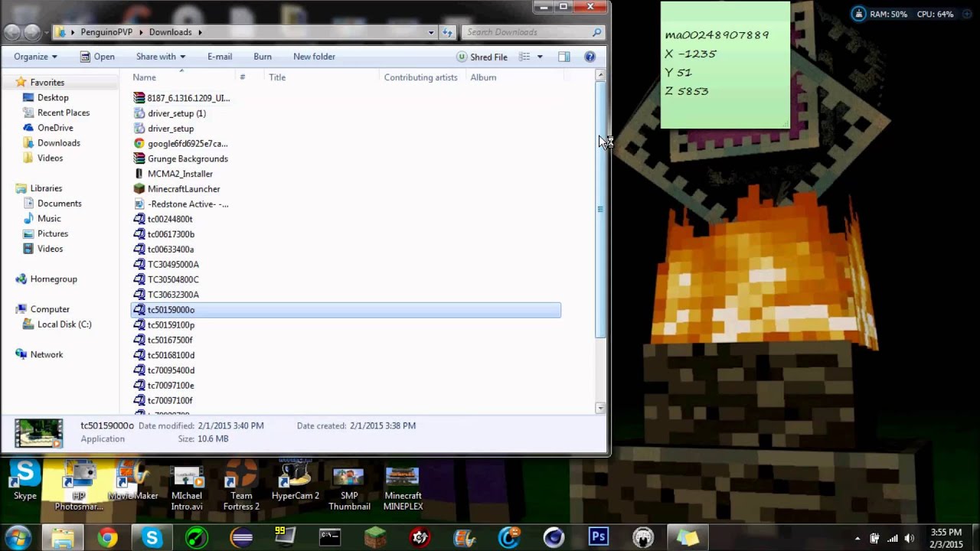Viewport: 980px width, 551px height.
Task: Show hidden tray icons arrow
Action: pos(857,538)
